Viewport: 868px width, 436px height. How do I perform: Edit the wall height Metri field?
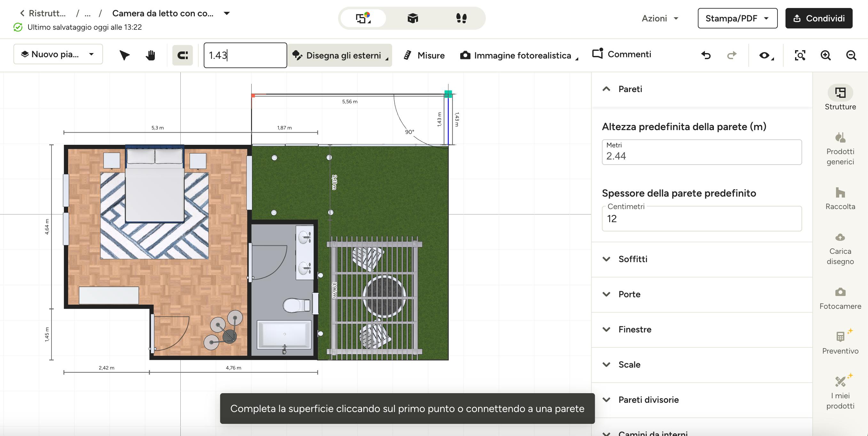pyautogui.click(x=702, y=152)
